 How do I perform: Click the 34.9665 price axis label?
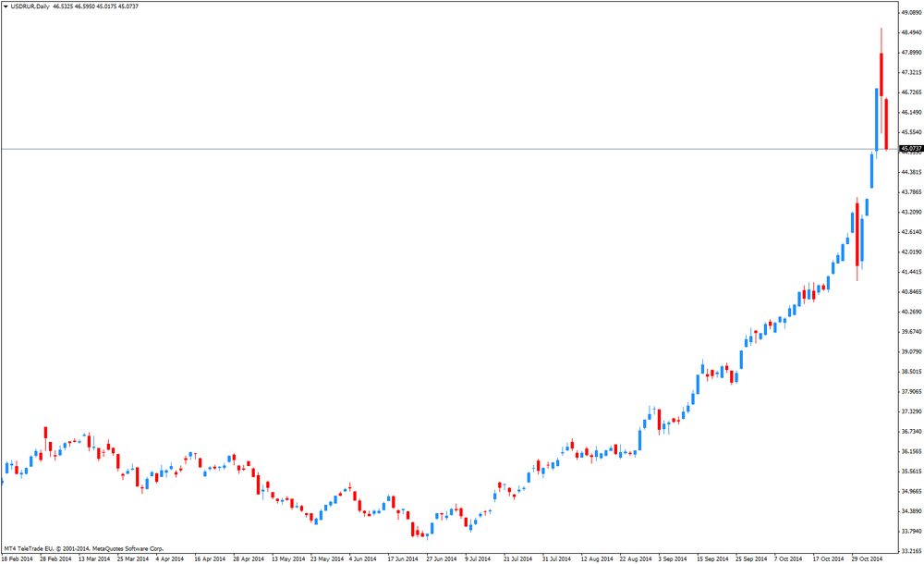[911, 492]
